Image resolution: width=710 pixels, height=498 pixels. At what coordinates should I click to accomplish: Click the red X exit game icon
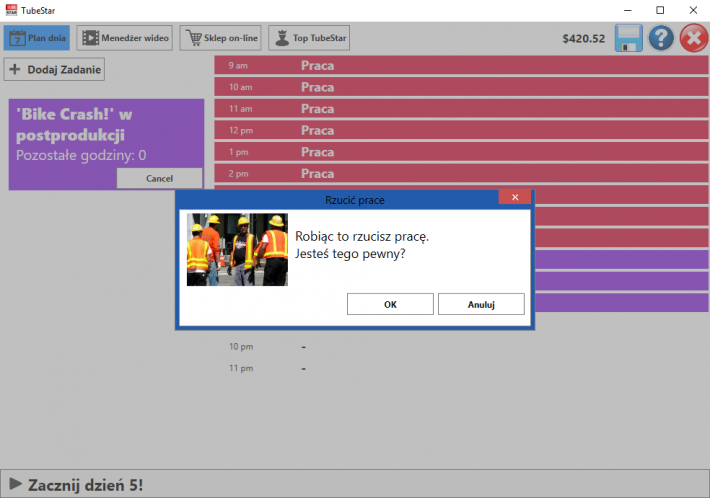(694, 38)
